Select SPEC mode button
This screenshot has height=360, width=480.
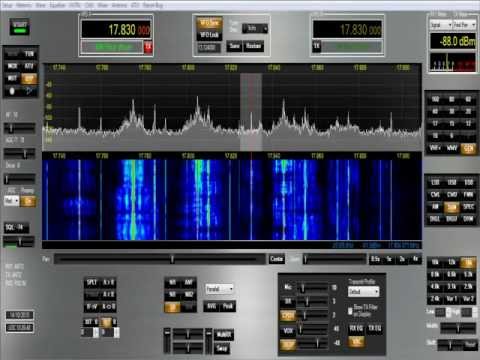[x=468, y=207]
